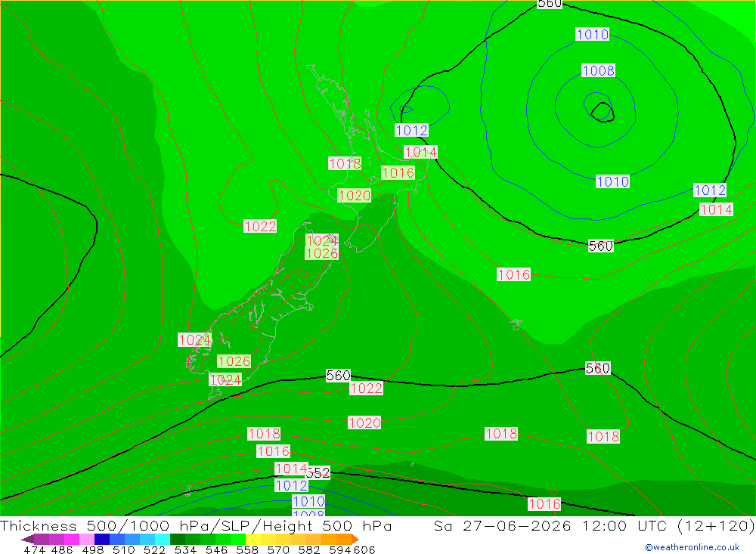This screenshot has height=554, width=756.
Task: Select the legend value 558
Action: pyautogui.click(x=247, y=549)
